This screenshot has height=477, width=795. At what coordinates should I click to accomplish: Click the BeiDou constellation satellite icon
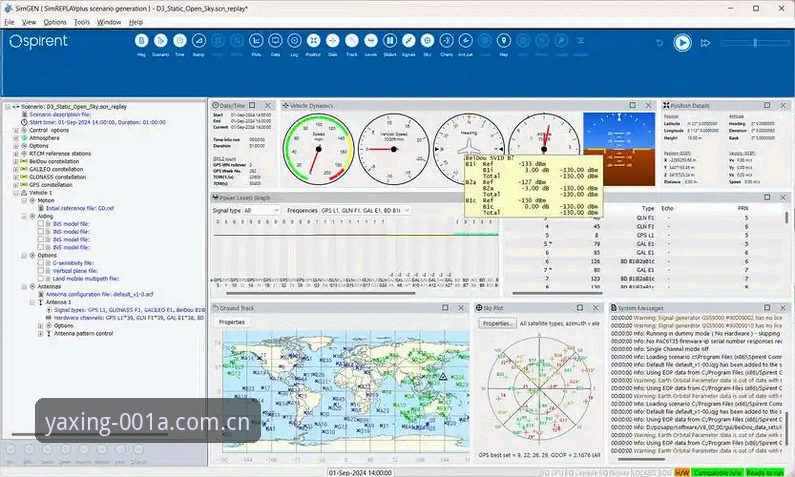pos(23,161)
